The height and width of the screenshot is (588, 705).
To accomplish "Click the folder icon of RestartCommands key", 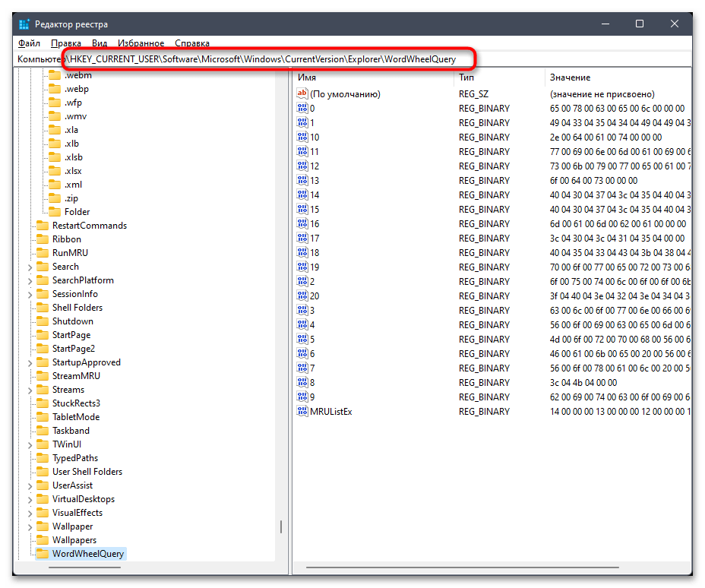I will (x=43, y=225).
